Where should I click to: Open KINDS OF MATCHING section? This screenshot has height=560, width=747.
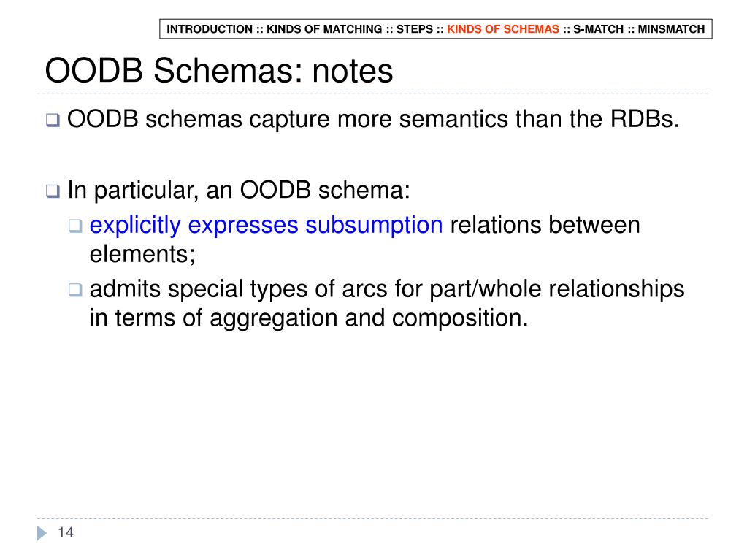(x=324, y=29)
